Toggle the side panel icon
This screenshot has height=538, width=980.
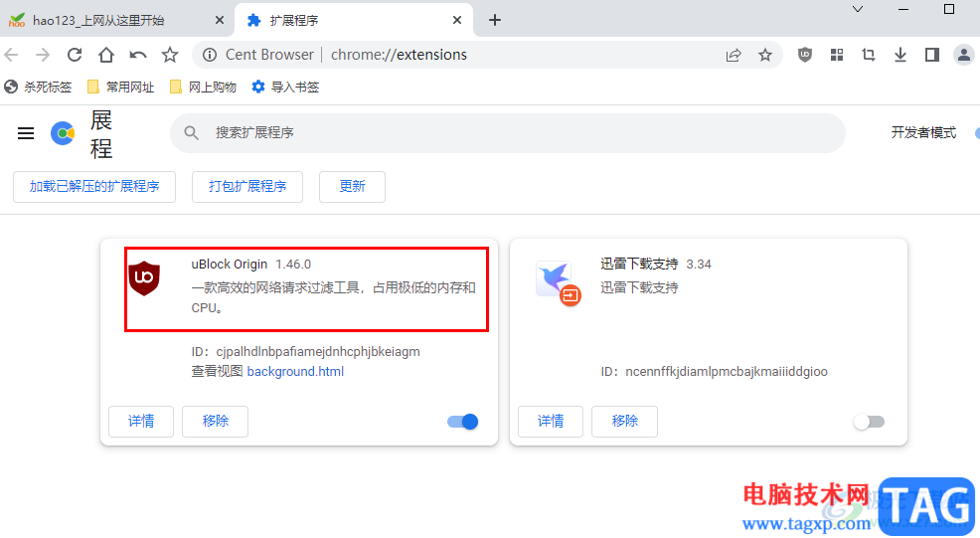tap(932, 55)
